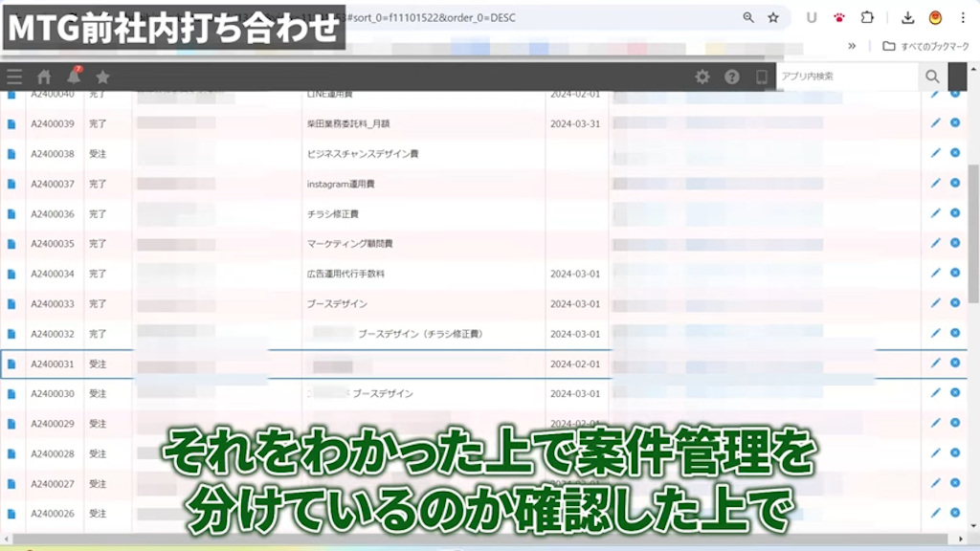
Task: Open the Chrome extensions puzzle icon
Action: tap(866, 17)
